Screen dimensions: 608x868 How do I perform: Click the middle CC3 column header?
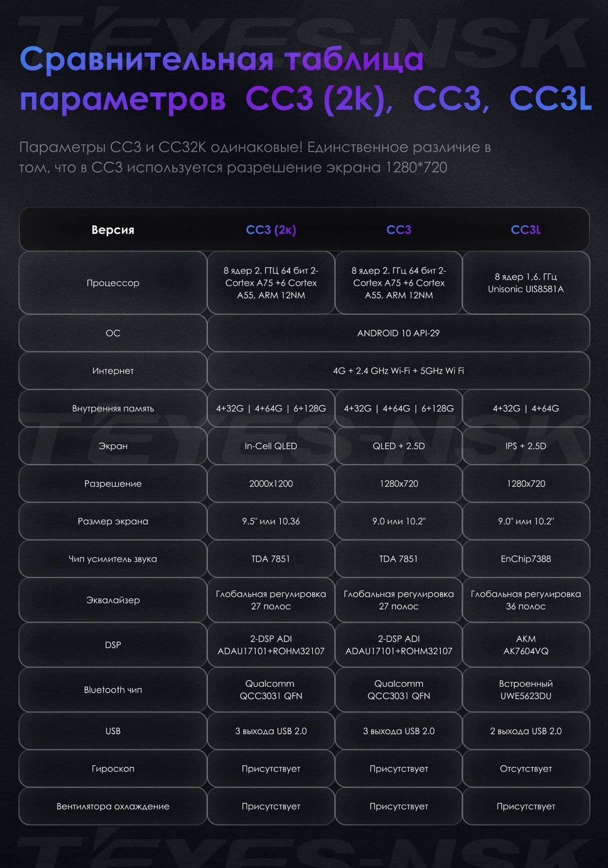[x=399, y=230]
